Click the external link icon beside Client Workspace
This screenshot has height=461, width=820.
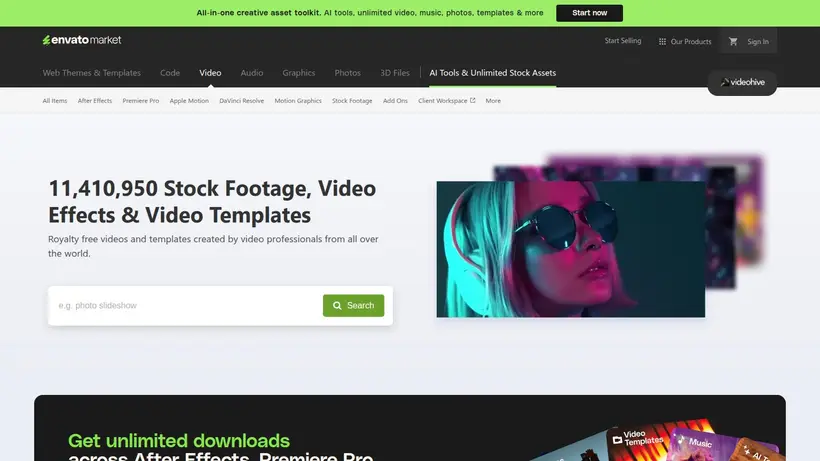tap(473, 100)
